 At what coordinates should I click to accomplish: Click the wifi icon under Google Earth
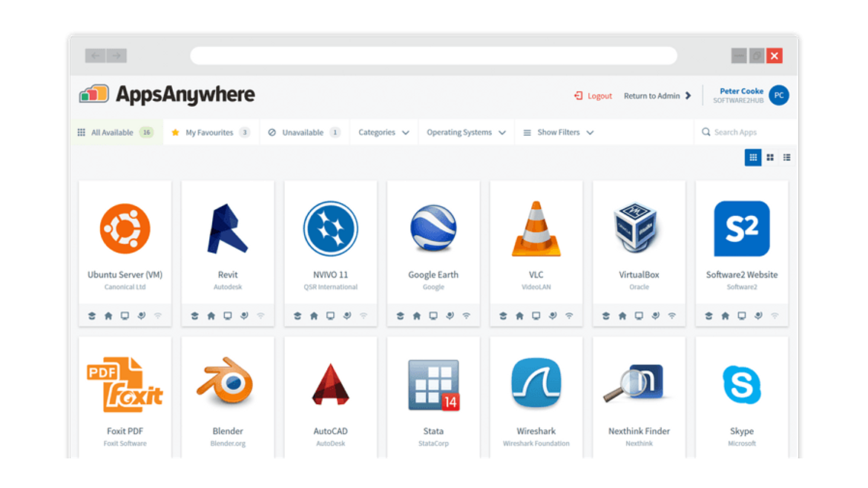point(466,316)
